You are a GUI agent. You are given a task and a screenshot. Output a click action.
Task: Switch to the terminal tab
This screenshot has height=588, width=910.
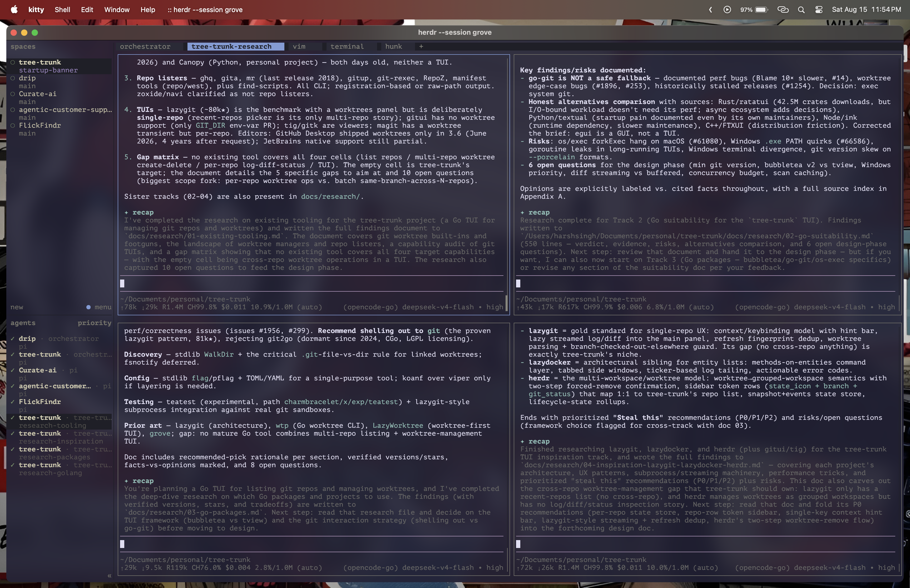(x=347, y=47)
